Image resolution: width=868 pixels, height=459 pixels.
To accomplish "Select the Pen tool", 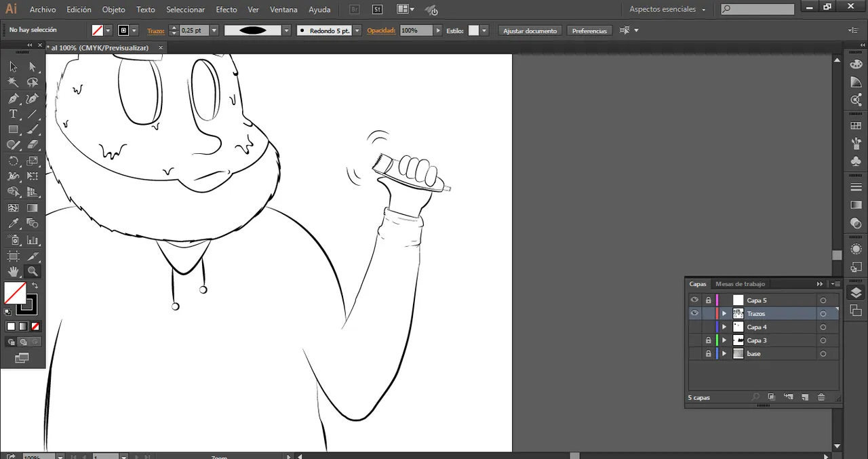I will click(13, 98).
